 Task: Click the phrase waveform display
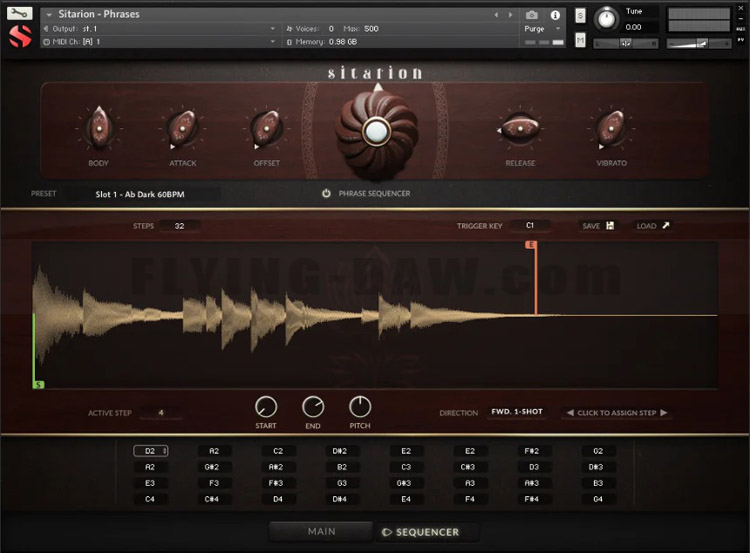(375, 315)
